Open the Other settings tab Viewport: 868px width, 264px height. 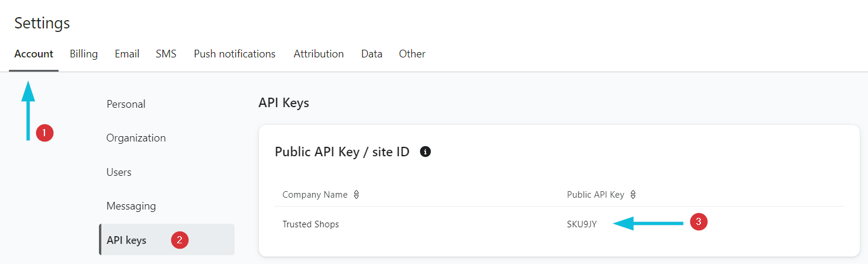412,54
